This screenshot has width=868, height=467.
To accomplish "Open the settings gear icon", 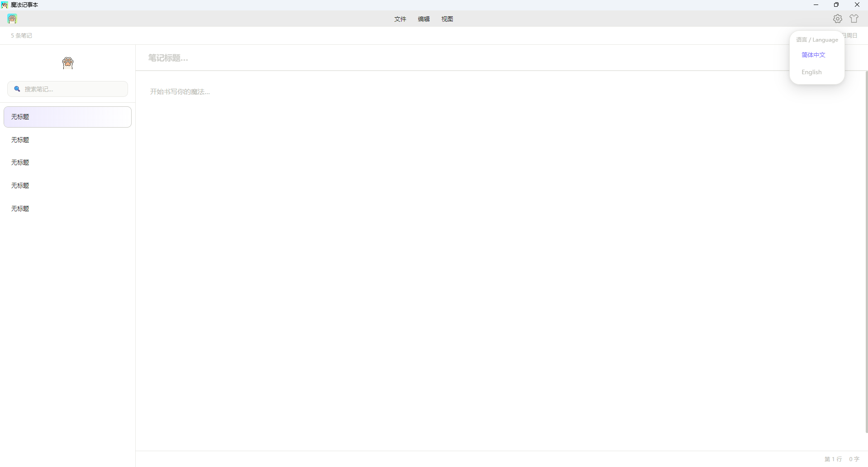I will point(837,19).
